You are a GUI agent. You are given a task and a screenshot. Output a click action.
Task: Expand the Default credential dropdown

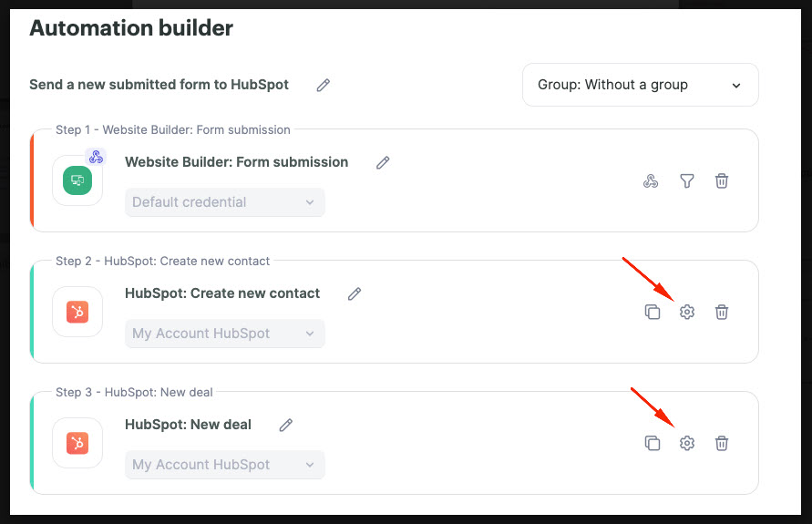click(225, 202)
